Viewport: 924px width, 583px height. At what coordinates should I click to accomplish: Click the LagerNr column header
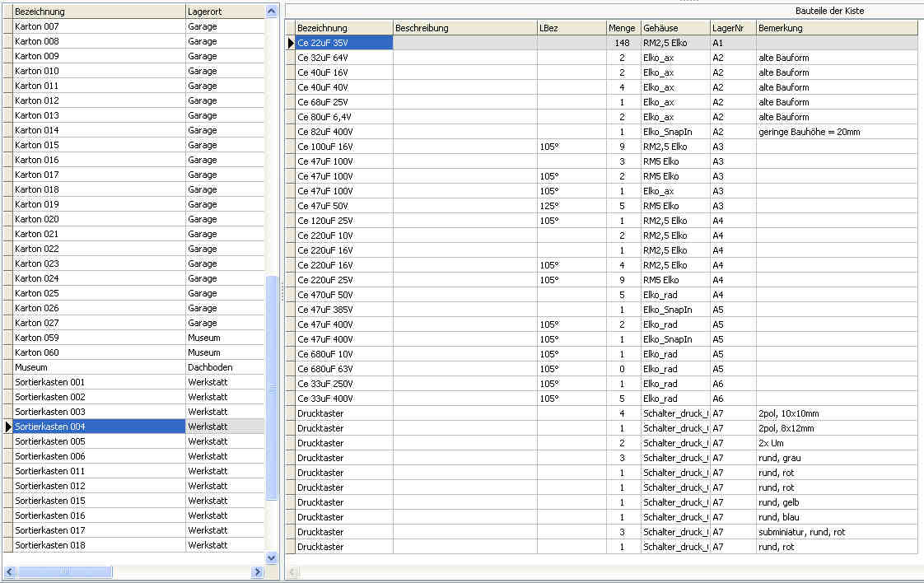pos(733,28)
